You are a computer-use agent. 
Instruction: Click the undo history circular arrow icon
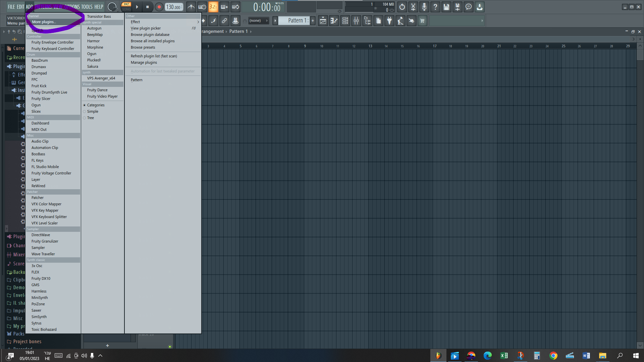(x=402, y=7)
